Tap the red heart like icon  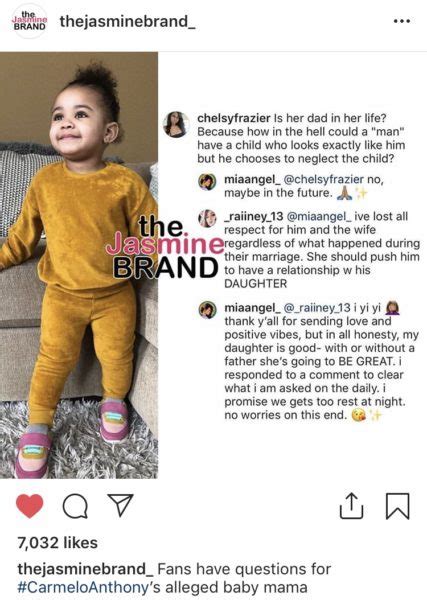pyautogui.click(x=29, y=505)
